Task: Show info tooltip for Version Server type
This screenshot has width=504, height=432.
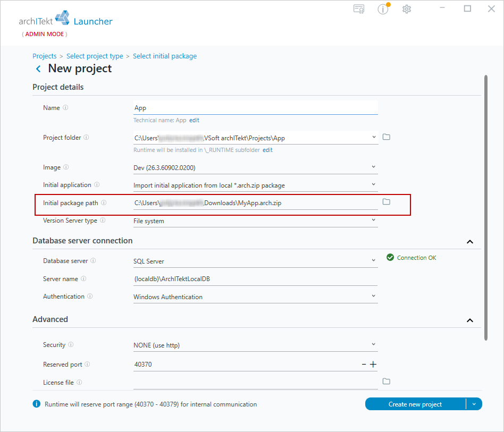Action: click(x=103, y=221)
